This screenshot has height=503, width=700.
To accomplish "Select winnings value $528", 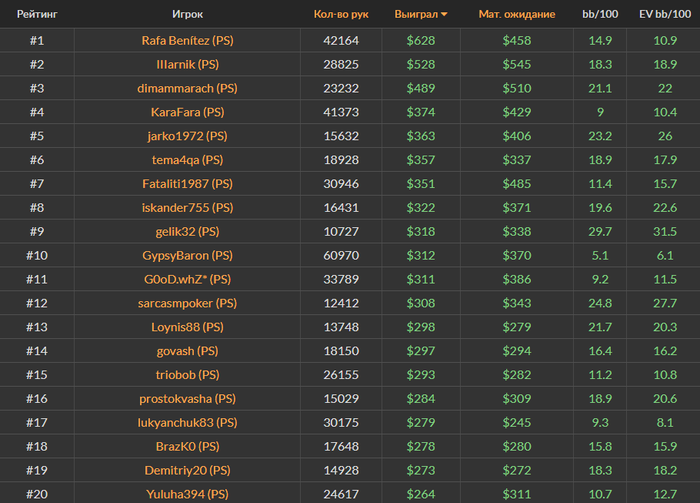I will (x=421, y=64).
